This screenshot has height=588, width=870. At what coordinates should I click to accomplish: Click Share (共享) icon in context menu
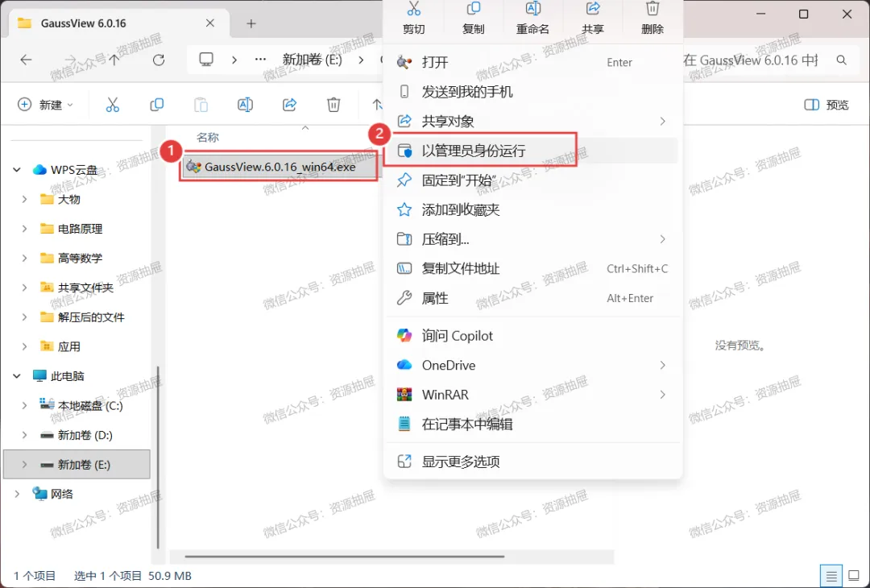(x=593, y=9)
